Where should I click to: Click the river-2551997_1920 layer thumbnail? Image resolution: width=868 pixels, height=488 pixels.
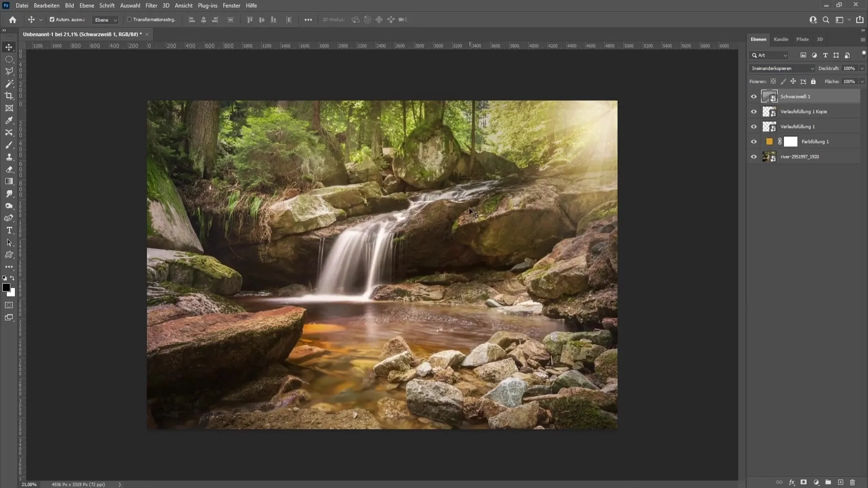tap(769, 156)
